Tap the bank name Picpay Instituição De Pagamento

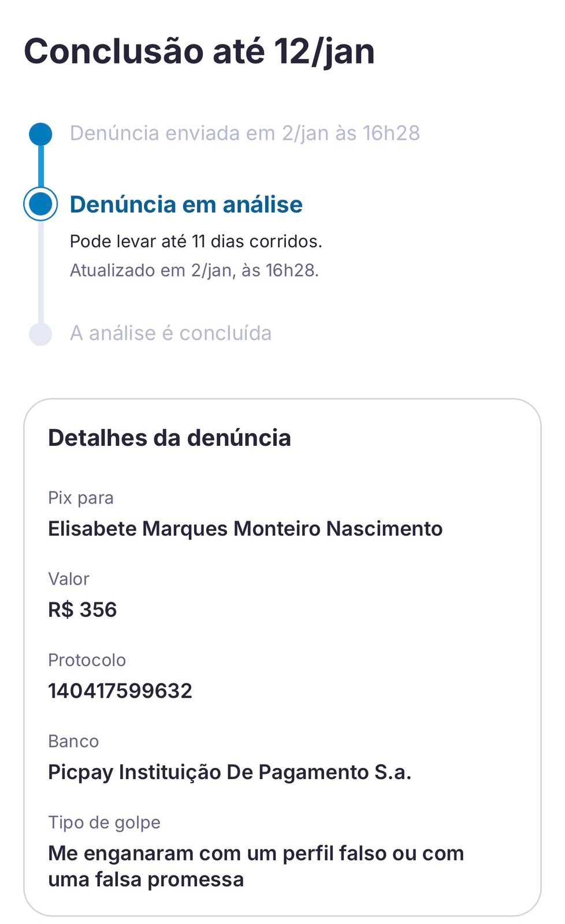pyautogui.click(x=229, y=772)
